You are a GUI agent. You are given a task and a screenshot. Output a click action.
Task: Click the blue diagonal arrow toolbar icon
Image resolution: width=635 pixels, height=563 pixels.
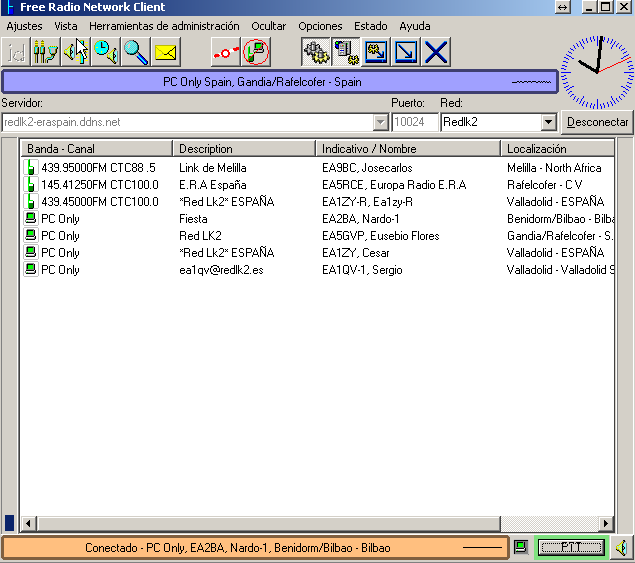[x=406, y=51]
